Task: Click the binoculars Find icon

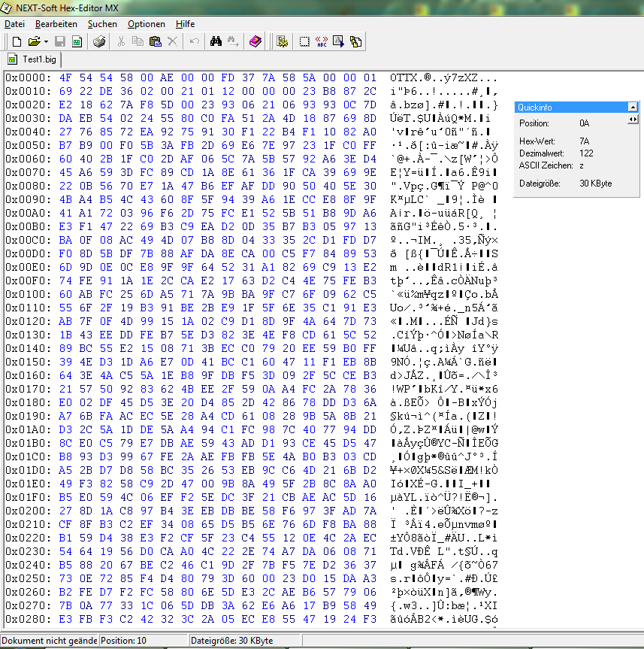Action: (x=216, y=41)
